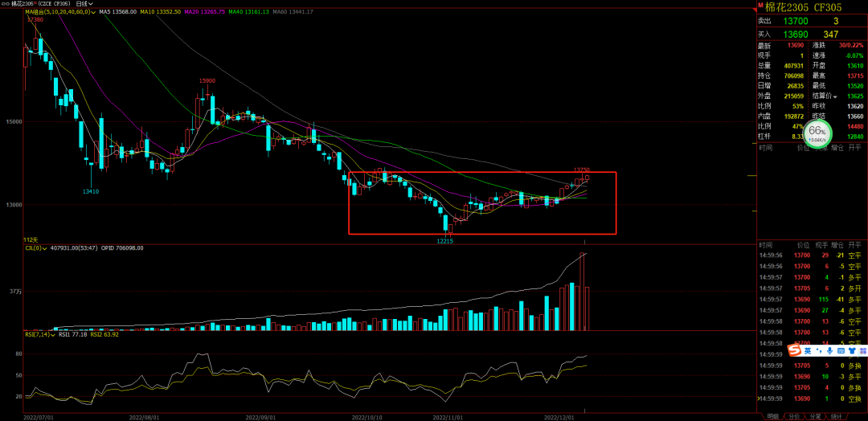Image resolution: width=868 pixels, height=421 pixels.
Task: Toggle the Sogou 英 language mode
Action: pos(809,351)
